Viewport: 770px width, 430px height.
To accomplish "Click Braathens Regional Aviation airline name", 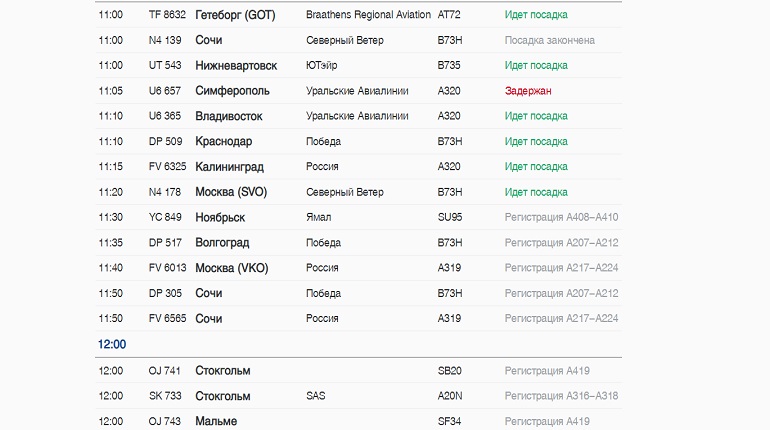I will click(x=368, y=15).
